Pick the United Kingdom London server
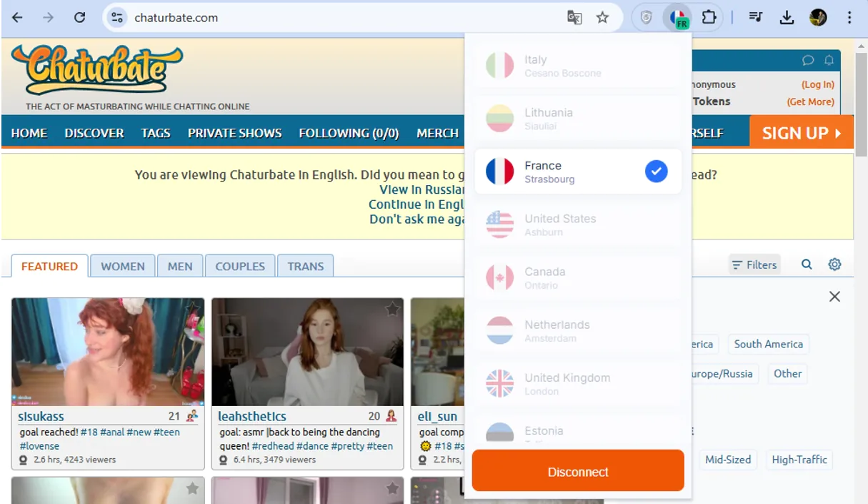Screen dimensions: 868x504 click(x=577, y=383)
